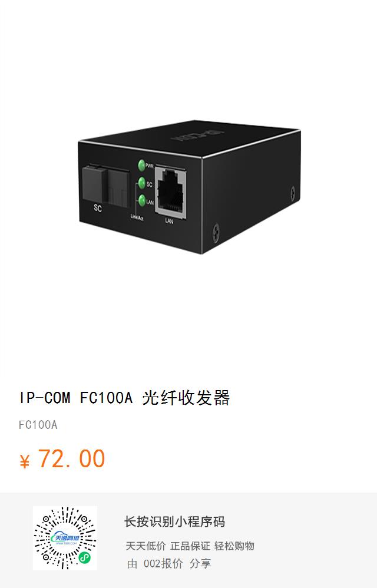Click the green PWR indicator light
The width and height of the screenshot is (377, 588).
[x=141, y=165]
